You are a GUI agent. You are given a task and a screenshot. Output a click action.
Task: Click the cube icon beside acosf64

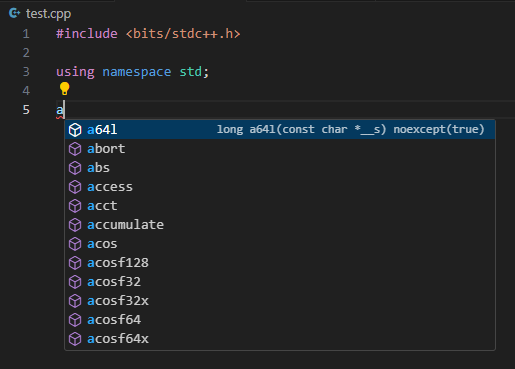point(75,320)
